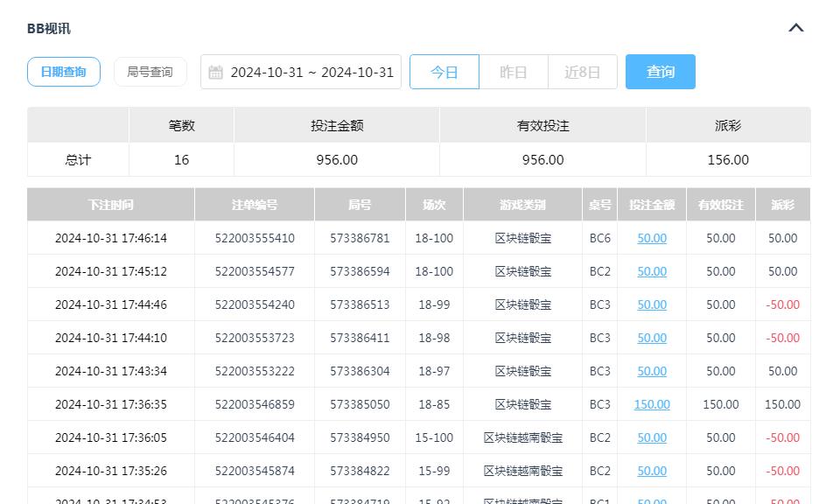Enable the 近8日 date range option
833x504 pixels.
[583, 72]
